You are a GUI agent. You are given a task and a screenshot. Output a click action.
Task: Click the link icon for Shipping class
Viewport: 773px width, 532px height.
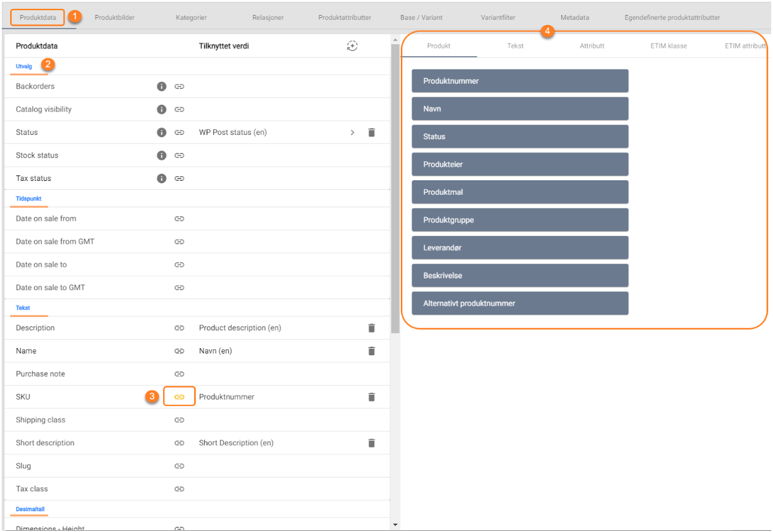[x=179, y=420]
